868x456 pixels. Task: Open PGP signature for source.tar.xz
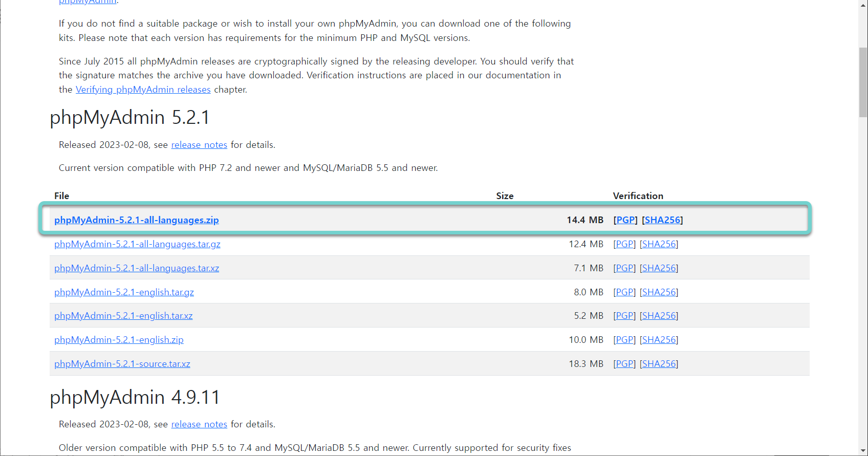tap(624, 364)
